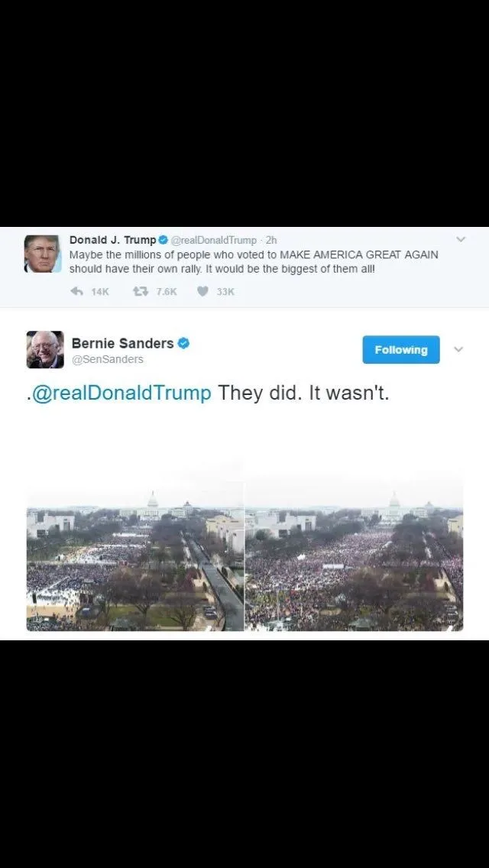Screen dimensions: 489x868
Task: Click the retweet icon on Trump's tweet
Action: click(x=140, y=291)
